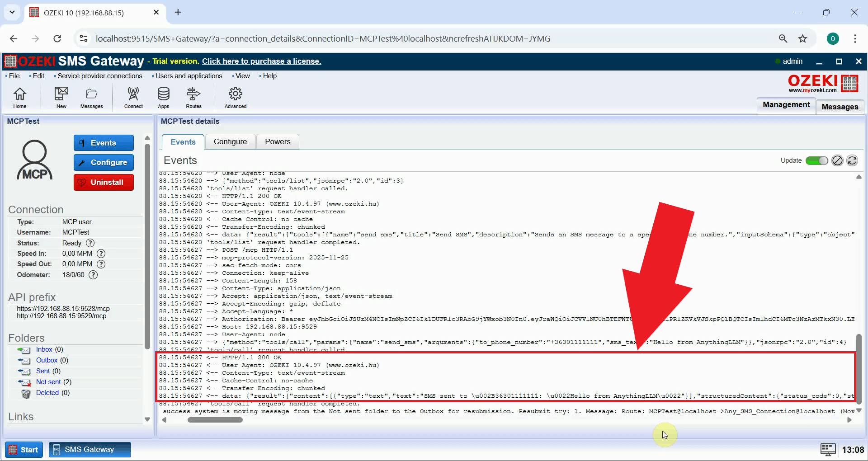The image size is (868, 461).
Task: Click the blue Events button
Action: coord(104,143)
